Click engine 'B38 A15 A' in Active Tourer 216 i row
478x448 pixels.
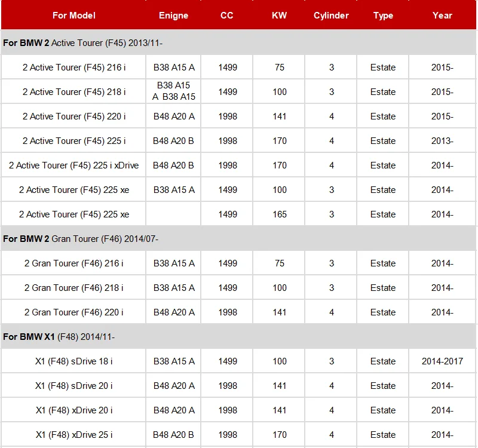174,67
